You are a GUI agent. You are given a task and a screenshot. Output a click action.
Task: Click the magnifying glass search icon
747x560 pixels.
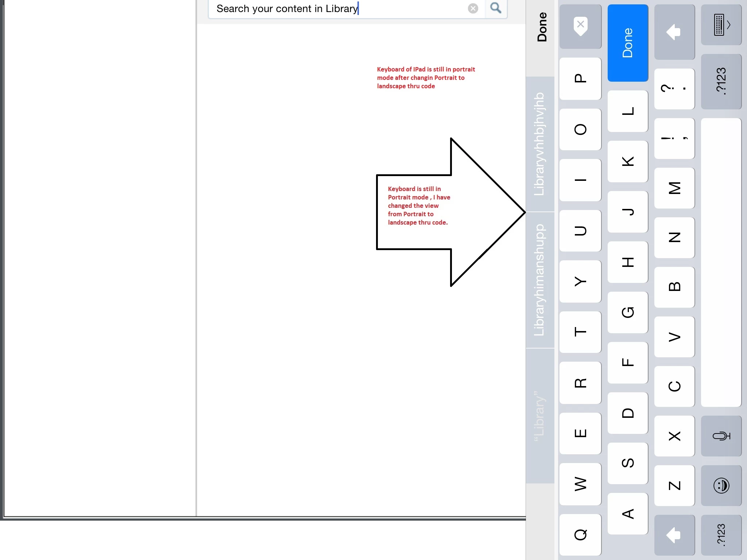tap(495, 8)
